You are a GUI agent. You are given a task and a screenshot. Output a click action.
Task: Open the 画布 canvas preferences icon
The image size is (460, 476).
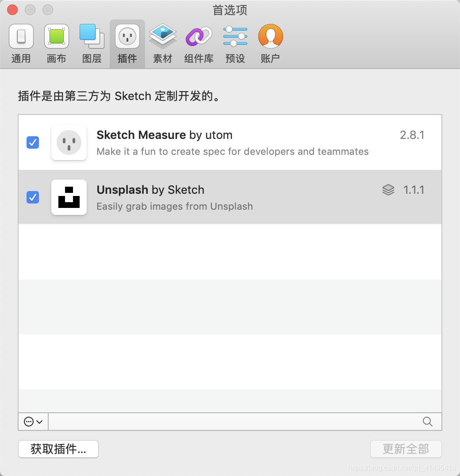click(x=57, y=36)
